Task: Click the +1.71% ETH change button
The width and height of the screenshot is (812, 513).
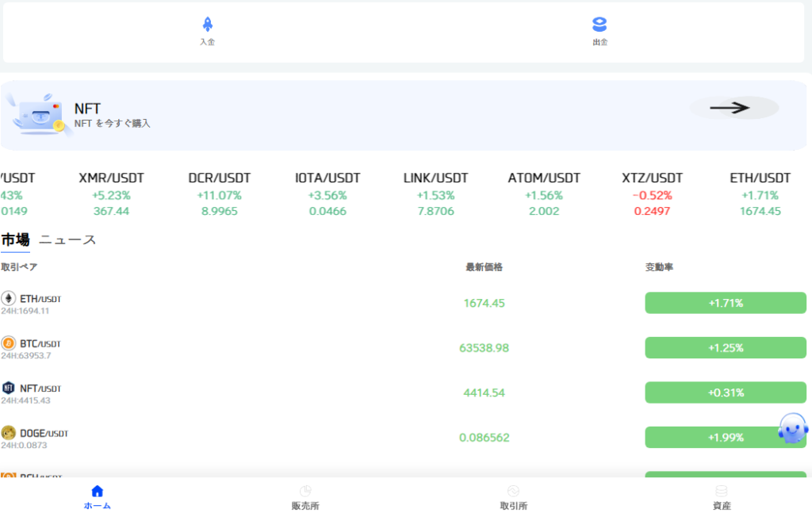Action: (726, 303)
